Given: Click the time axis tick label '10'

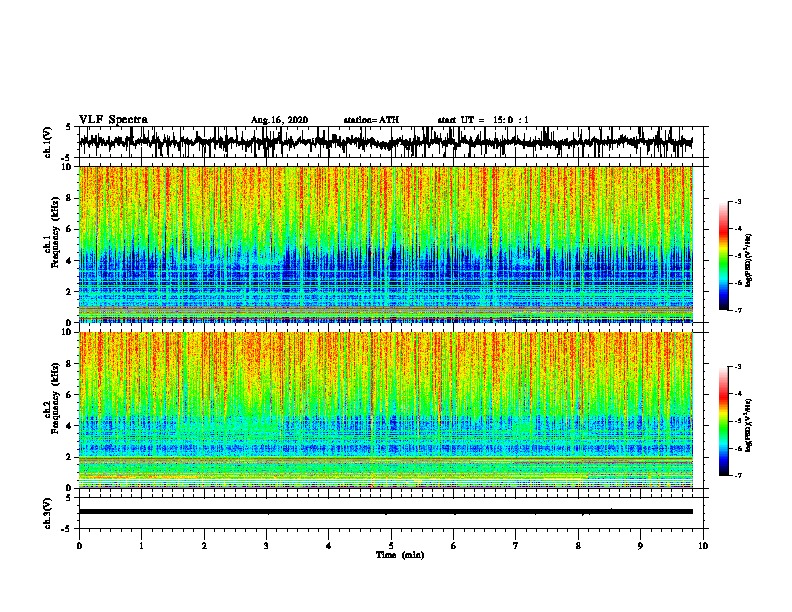Looking at the screenshot, I should tap(703, 546).
